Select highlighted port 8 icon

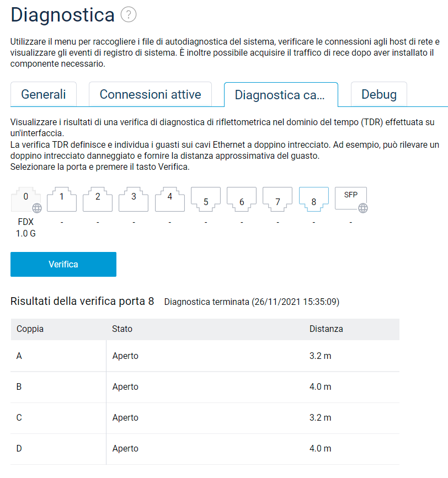tap(313, 198)
